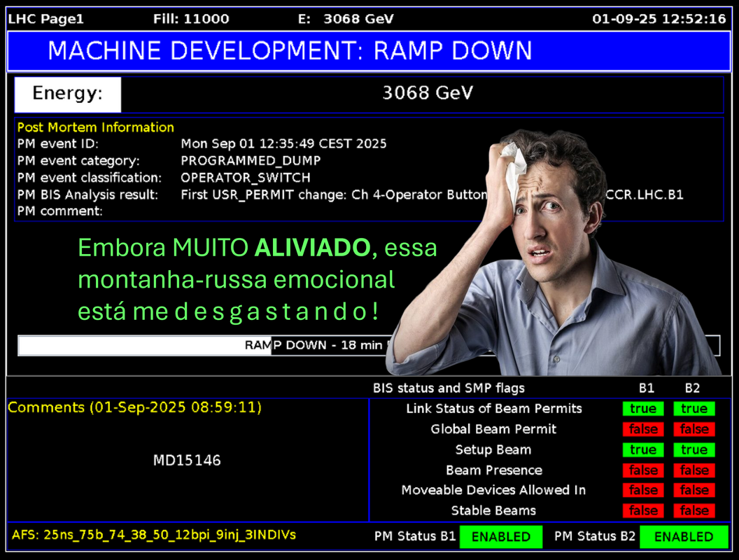The width and height of the screenshot is (739, 560).
Task: Click the B1 column header
Action: (x=646, y=388)
